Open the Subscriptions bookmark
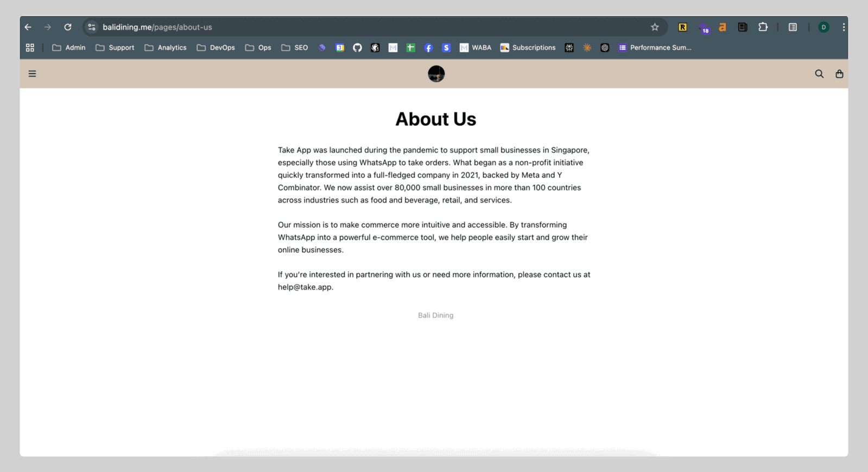This screenshot has height=472, width=868. 528,48
